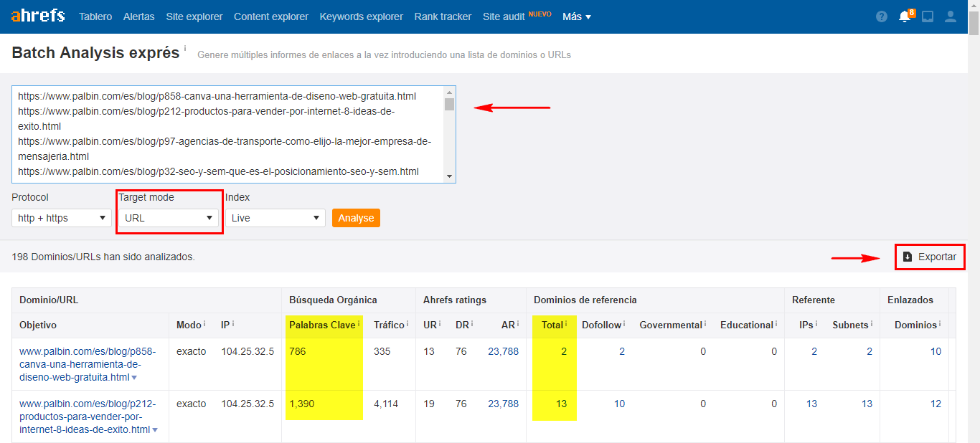Open the Target mode URL dropdown

coord(169,218)
